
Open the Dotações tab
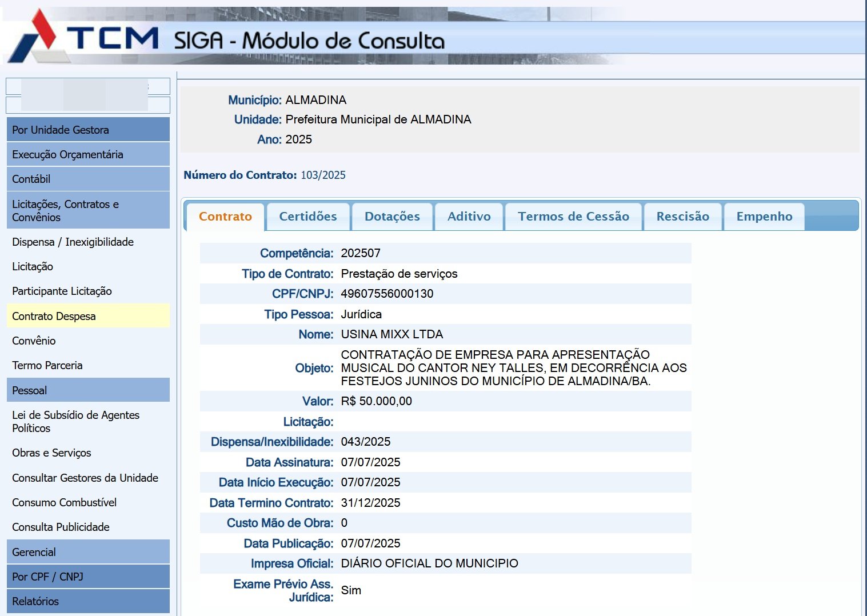click(x=392, y=217)
